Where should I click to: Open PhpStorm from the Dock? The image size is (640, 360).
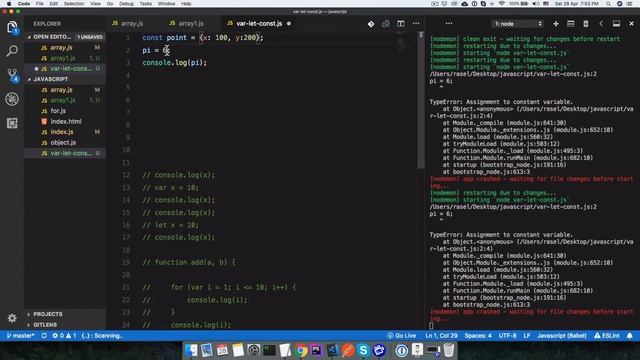[x=316, y=350]
